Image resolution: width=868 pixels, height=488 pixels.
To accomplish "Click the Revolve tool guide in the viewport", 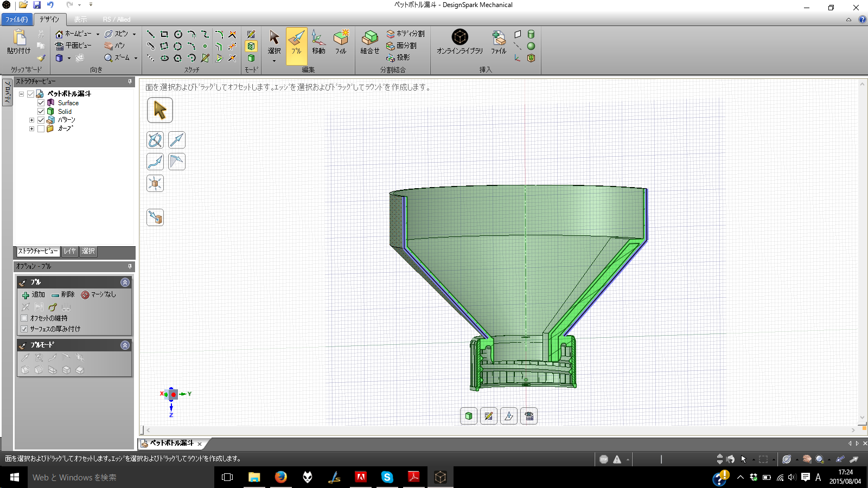I will click(x=155, y=140).
